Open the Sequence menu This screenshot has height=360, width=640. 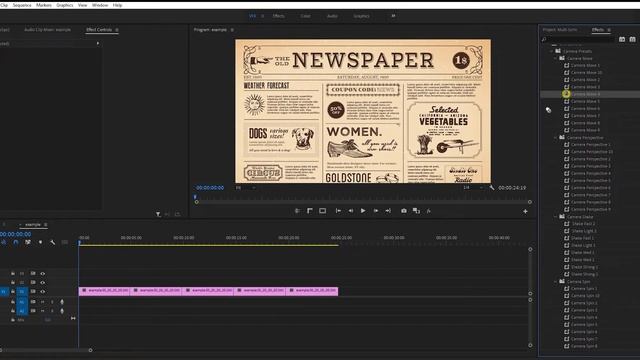pyautogui.click(x=22, y=5)
